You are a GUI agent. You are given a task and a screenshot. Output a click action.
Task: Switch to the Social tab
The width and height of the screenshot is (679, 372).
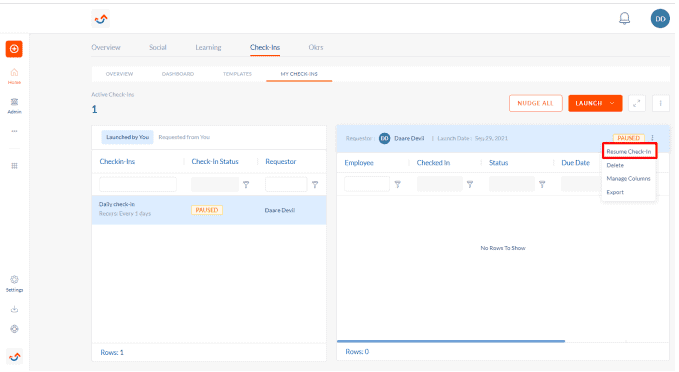tap(158, 48)
